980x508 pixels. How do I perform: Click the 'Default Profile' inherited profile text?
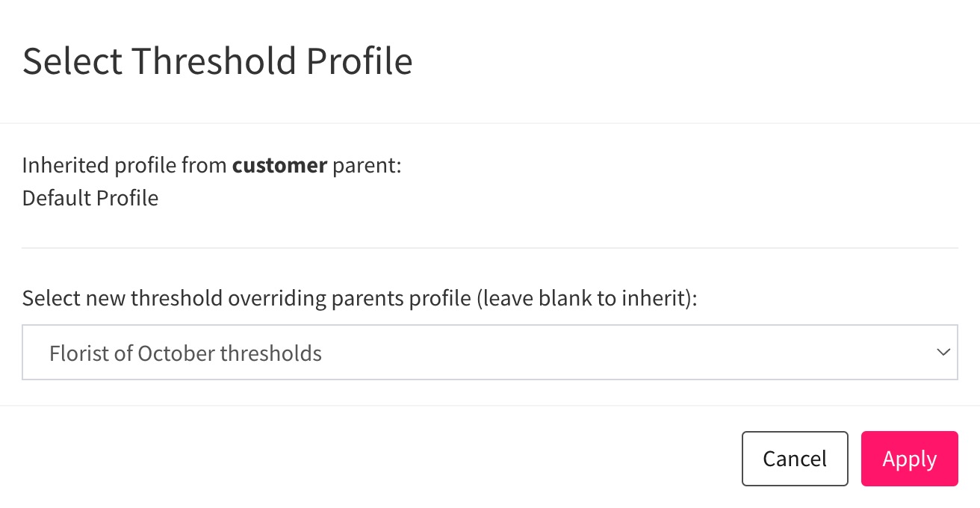(x=90, y=198)
